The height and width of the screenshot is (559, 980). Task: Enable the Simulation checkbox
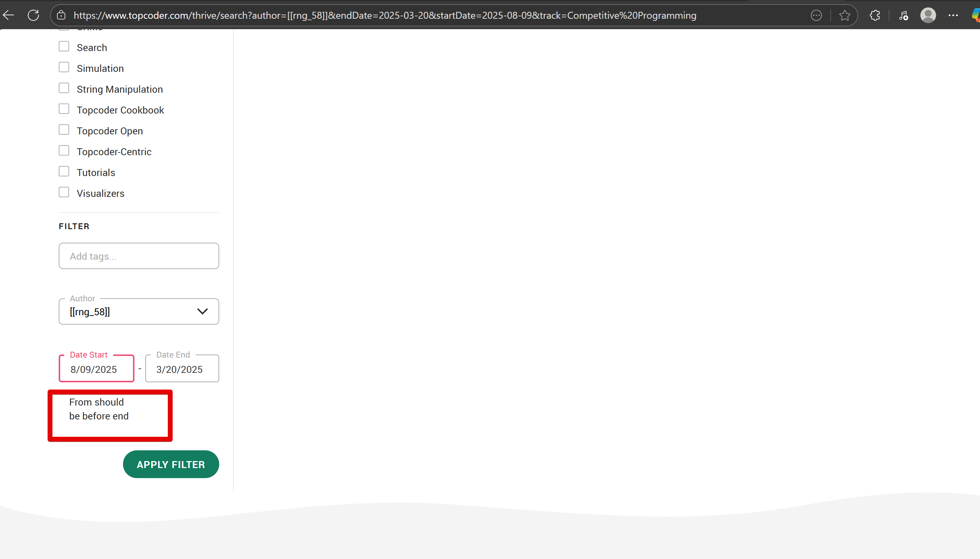tap(64, 68)
